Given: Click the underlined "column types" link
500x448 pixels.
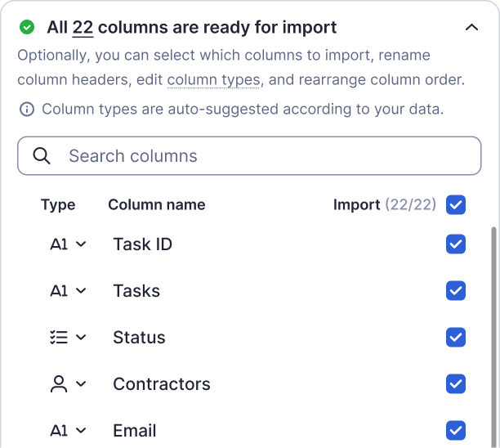Looking at the screenshot, I should point(213,80).
